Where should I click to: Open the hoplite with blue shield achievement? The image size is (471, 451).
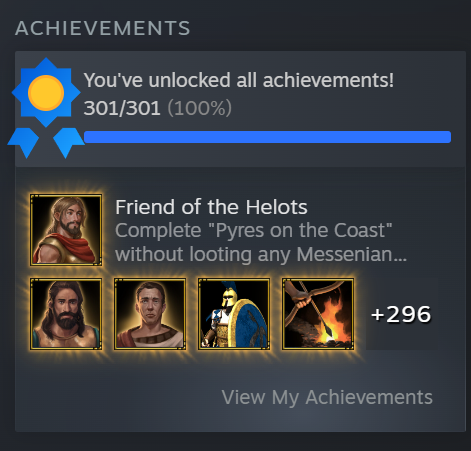pos(234,314)
